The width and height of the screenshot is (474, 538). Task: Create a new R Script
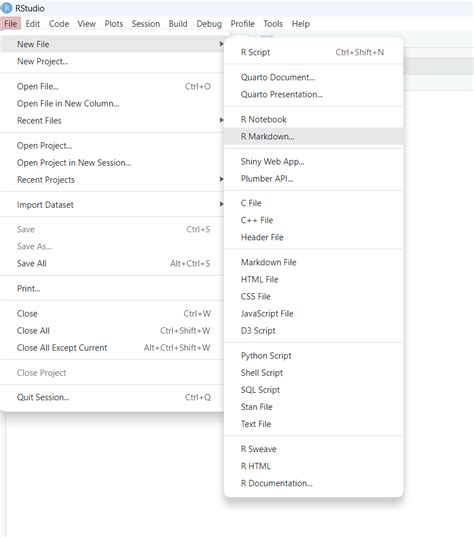pos(313,52)
